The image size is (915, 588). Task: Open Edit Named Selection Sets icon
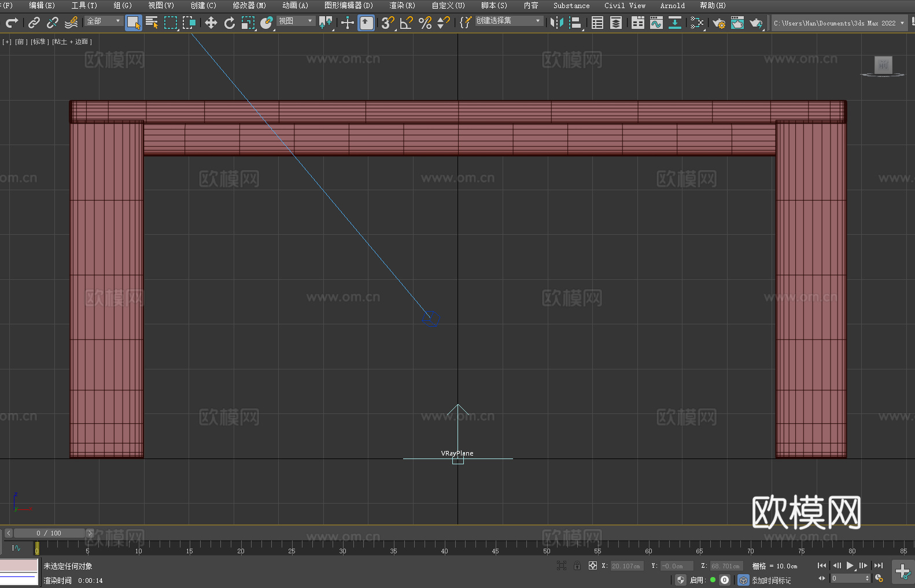466,23
